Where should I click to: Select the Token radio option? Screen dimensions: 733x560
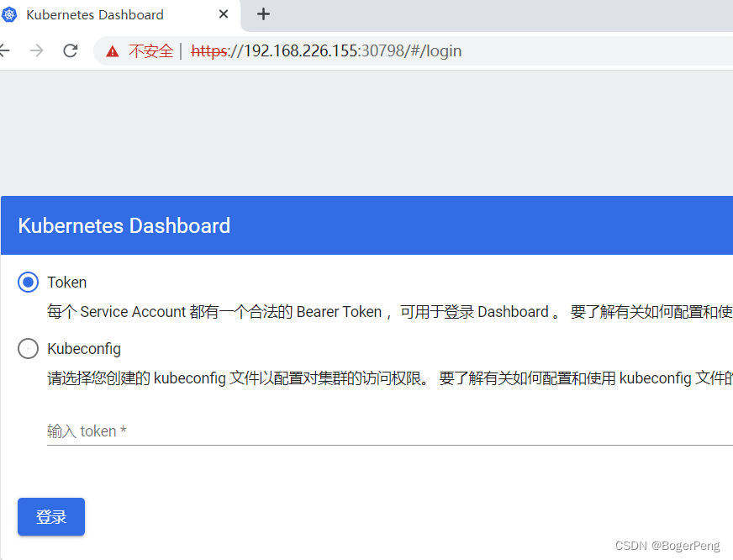click(28, 282)
